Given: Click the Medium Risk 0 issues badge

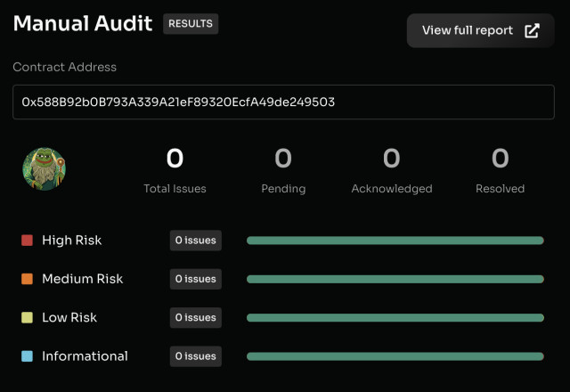Looking at the screenshot, I should click(x=195, y=279).
